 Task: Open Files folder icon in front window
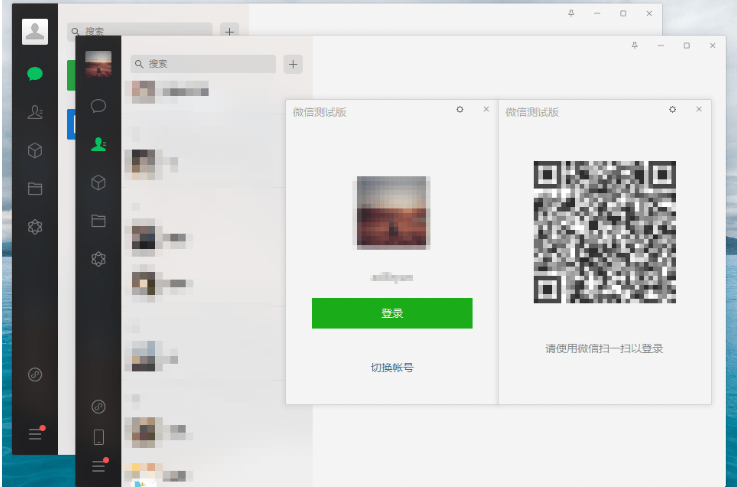98,221
